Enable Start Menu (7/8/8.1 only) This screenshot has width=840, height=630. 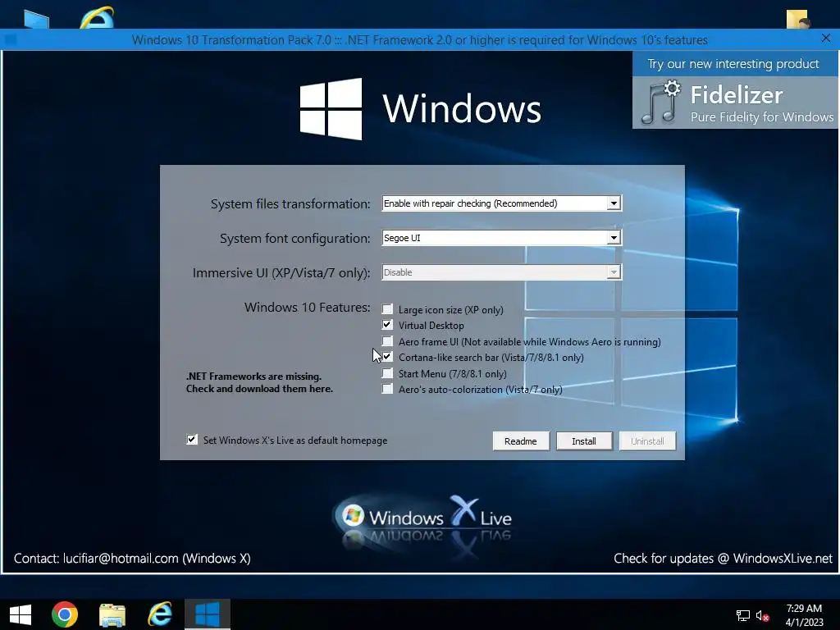tap(387, 373)
